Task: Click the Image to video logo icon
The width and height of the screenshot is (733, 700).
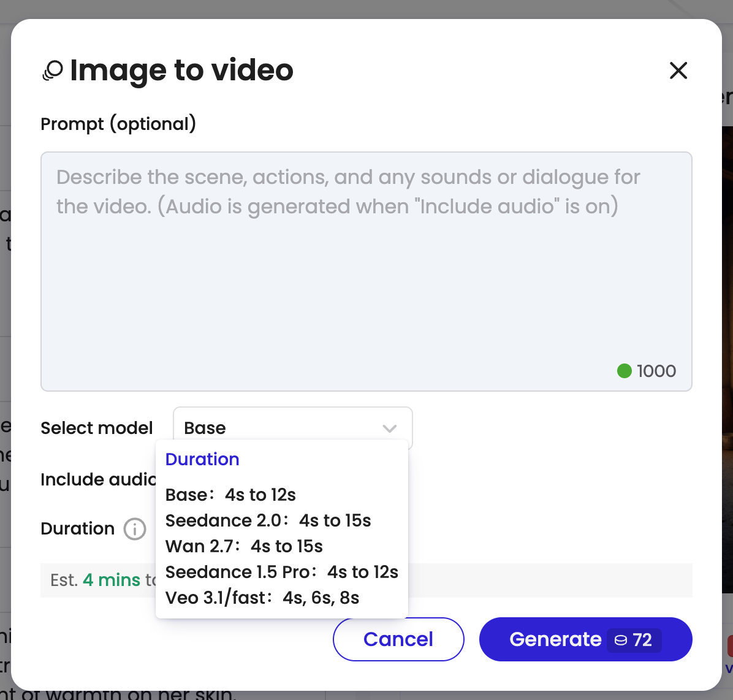Action: tap(53, 70)
